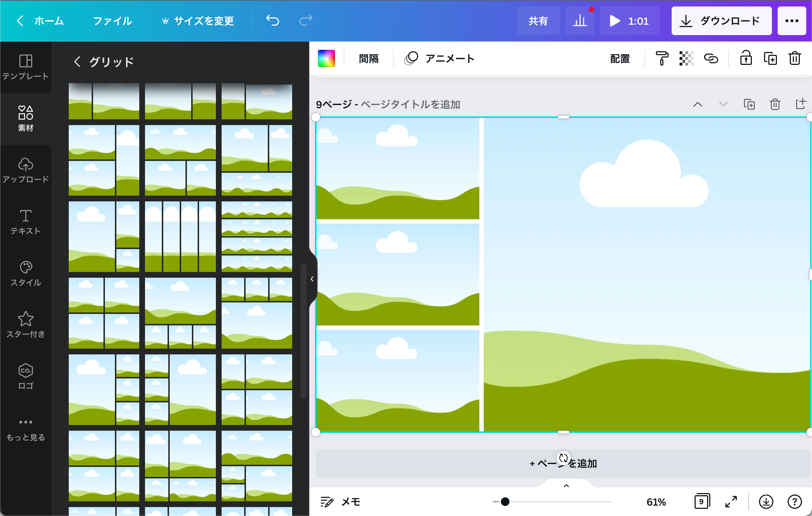This screenshot has width=812, height=516.
Task: Open サイズを変更 resize option
Action: click(198, 21)
